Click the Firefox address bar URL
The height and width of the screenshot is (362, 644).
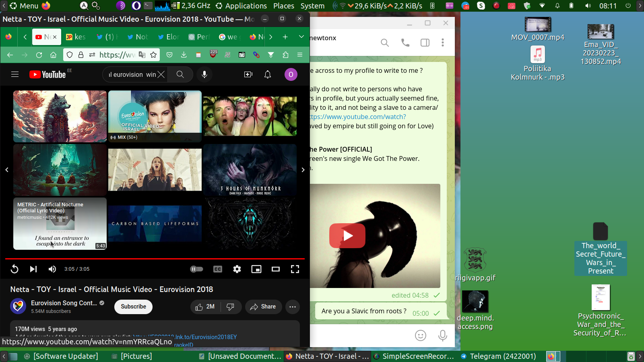pos(117,55)
